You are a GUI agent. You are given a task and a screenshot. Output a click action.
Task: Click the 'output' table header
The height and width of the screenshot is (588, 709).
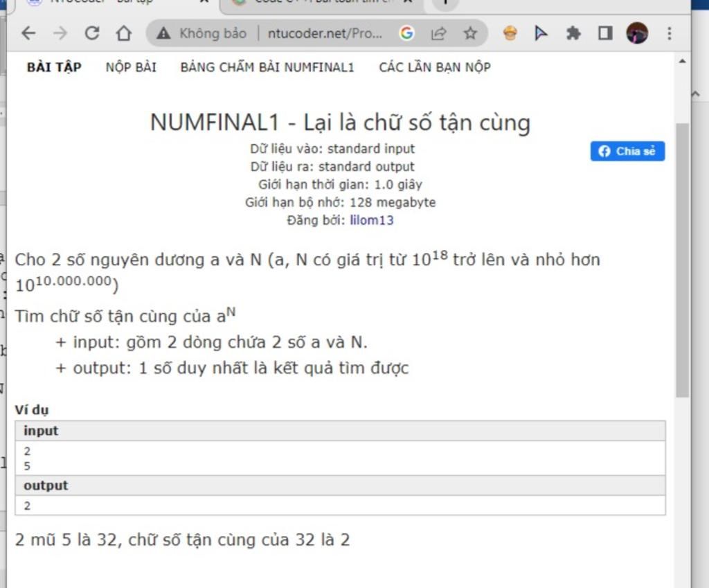(x=340, y=485)
